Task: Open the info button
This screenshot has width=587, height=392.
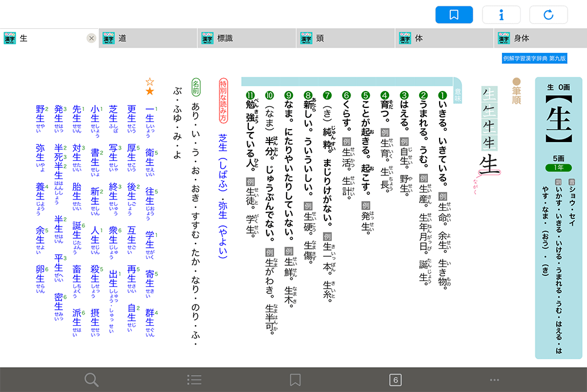Action: point(501,15)
